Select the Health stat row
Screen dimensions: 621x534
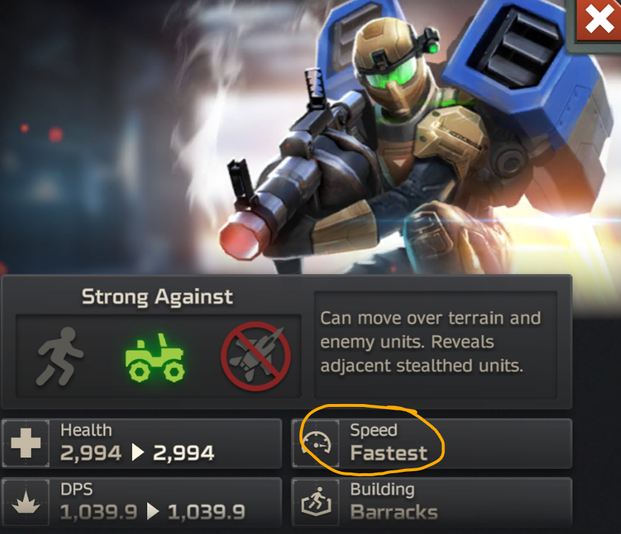(142, 443)
